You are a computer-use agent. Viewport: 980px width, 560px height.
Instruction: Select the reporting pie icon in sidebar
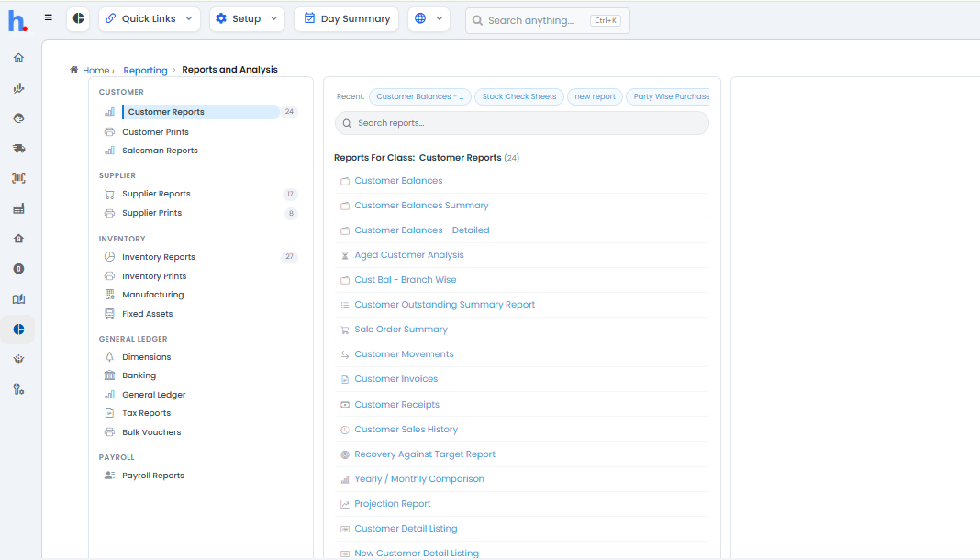18,330
